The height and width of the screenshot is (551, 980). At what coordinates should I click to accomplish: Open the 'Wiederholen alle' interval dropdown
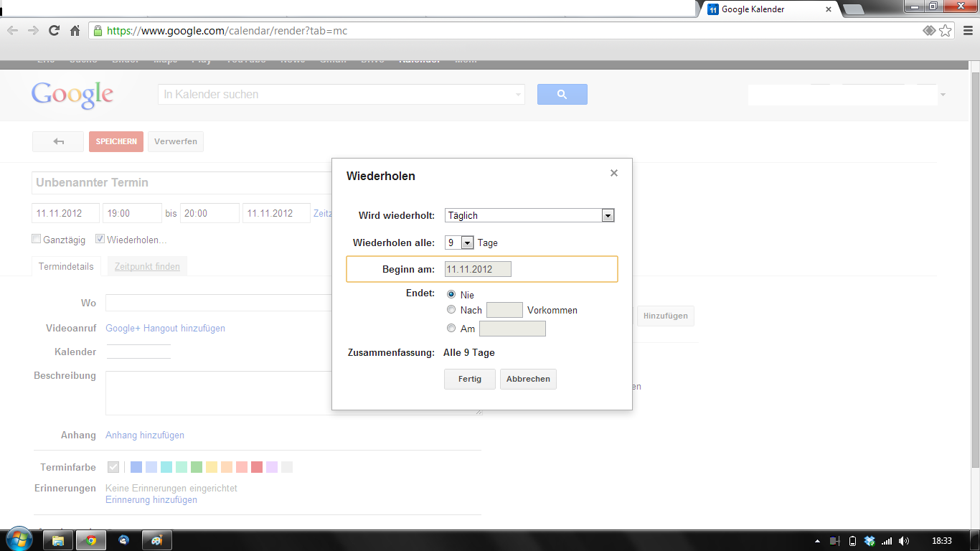(x=459, y=242)
